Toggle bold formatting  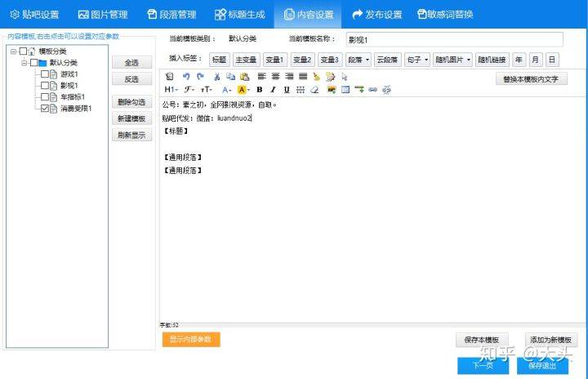259,90
